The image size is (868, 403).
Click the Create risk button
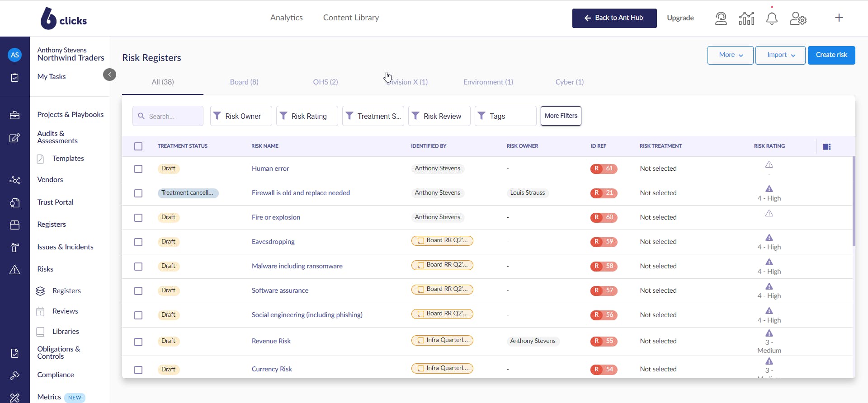click(831, 55)
